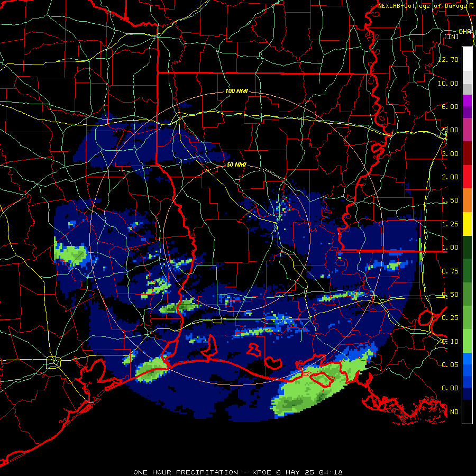Click the 2.00 legend value

[450, 177]
